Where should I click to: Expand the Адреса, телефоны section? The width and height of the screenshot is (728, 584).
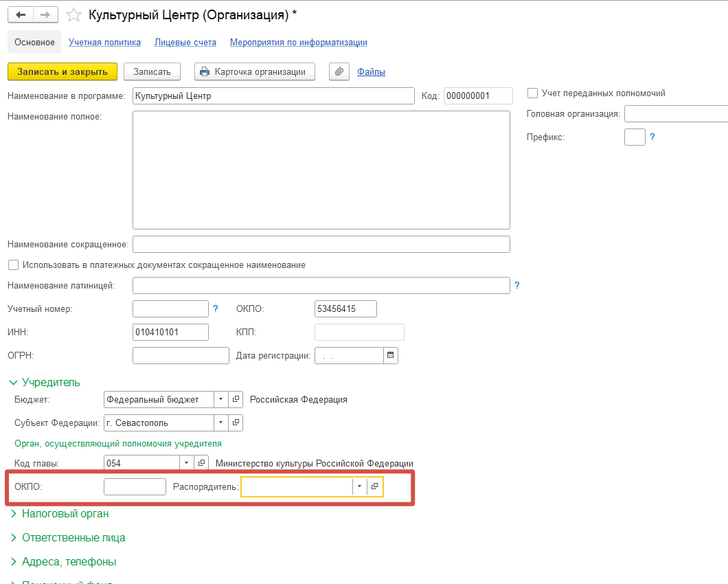click(x=63, y=562)
